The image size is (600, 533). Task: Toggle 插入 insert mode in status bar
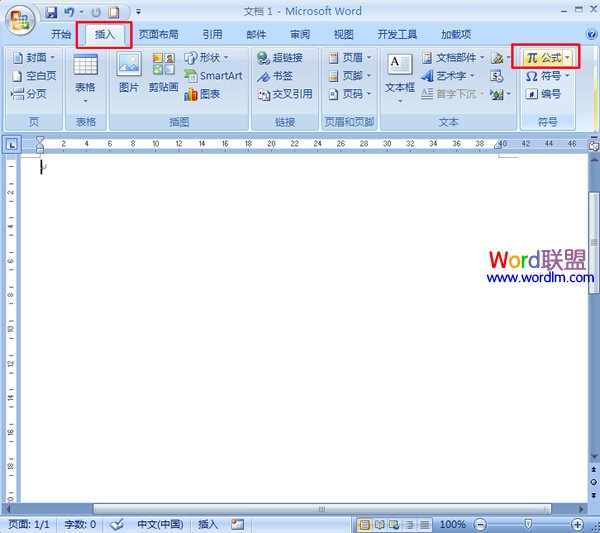(x=208, y=524)
